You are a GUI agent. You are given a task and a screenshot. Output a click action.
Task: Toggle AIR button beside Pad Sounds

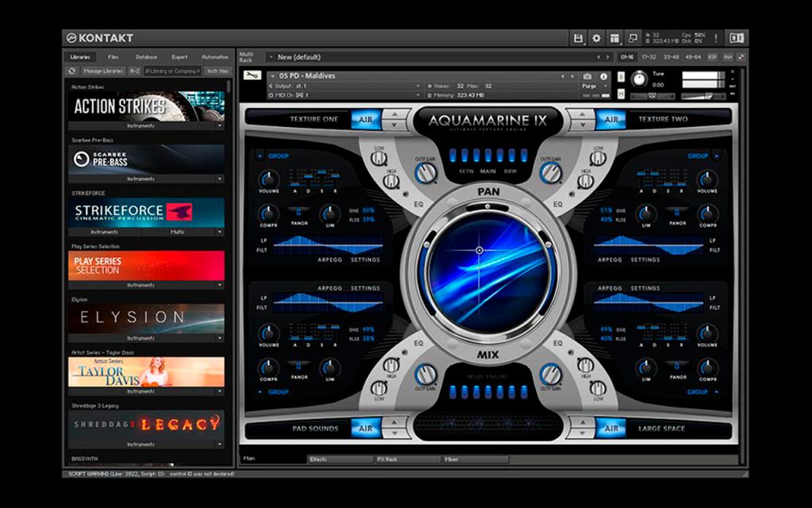[366, 429]
